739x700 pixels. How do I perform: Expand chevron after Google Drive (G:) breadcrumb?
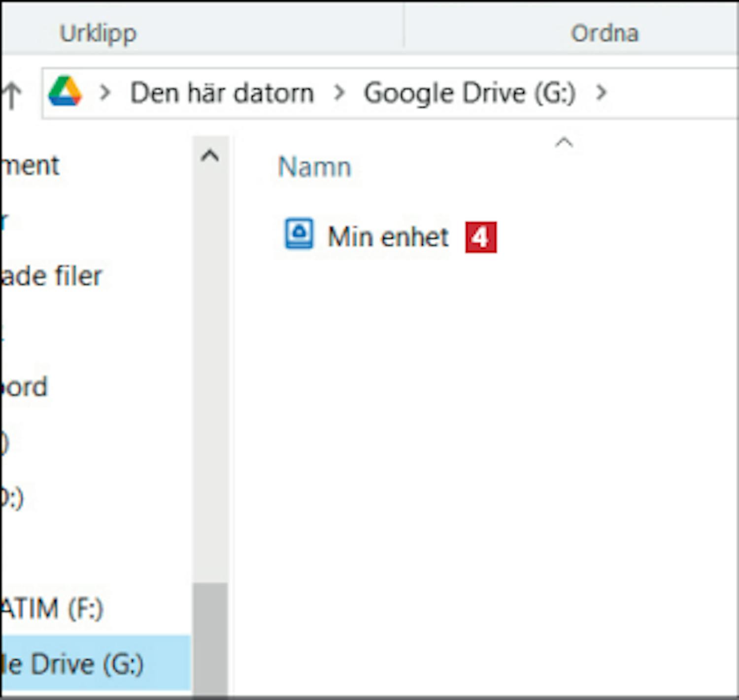coord(601,93)
